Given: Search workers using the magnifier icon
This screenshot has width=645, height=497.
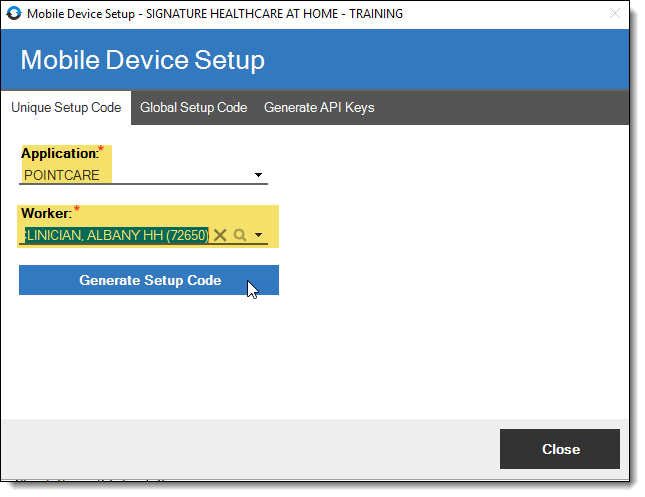Looking at the screenshot, I should 240,235.
